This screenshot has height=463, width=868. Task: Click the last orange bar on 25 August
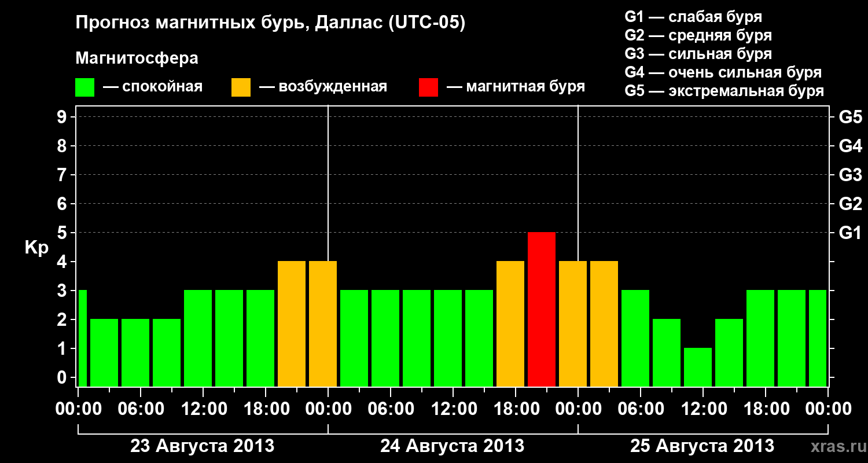[x=604, y=324]
